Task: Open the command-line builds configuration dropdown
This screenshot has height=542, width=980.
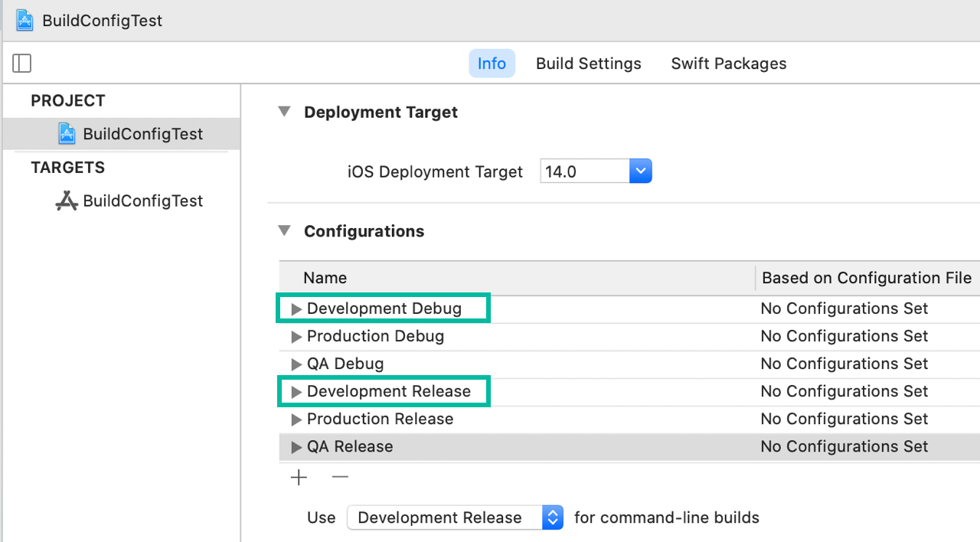Action: 552,518
